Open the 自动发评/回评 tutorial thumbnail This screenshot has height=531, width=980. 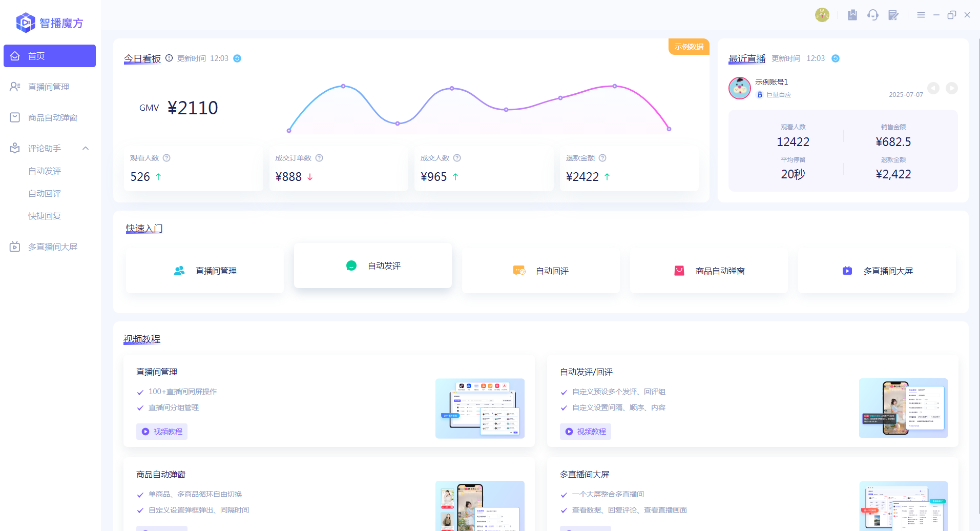904,409
